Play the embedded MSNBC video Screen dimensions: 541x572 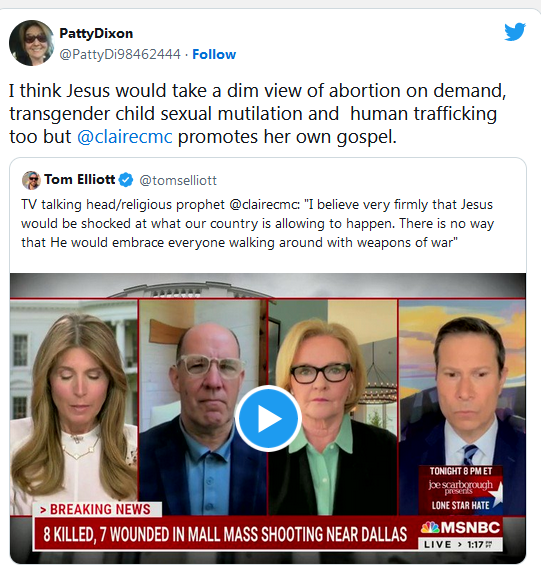pos(268,418)
